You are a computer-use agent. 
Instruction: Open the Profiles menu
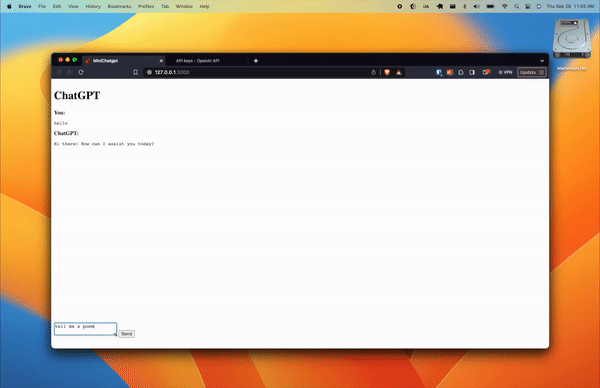point(146,7)
